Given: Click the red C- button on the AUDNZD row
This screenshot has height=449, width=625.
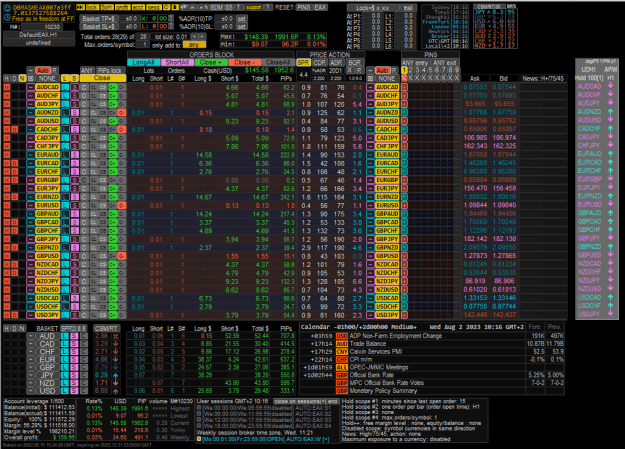Looking at the screenshot, I should [122, 112].
